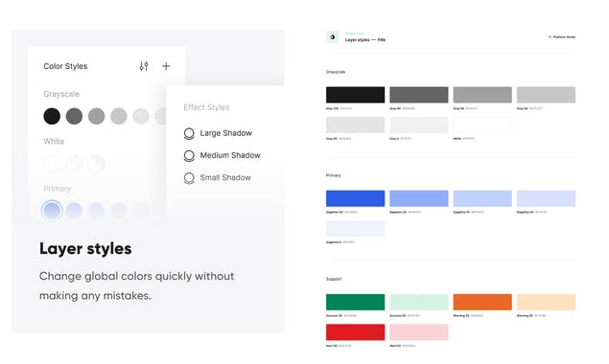Select the pink light Alert swatch

(x=419, y=332)
